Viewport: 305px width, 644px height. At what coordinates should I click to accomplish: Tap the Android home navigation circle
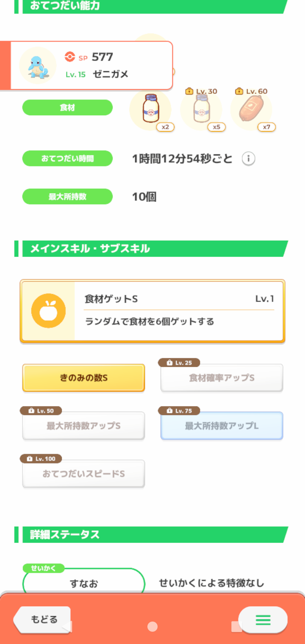[x=152, y=626]
